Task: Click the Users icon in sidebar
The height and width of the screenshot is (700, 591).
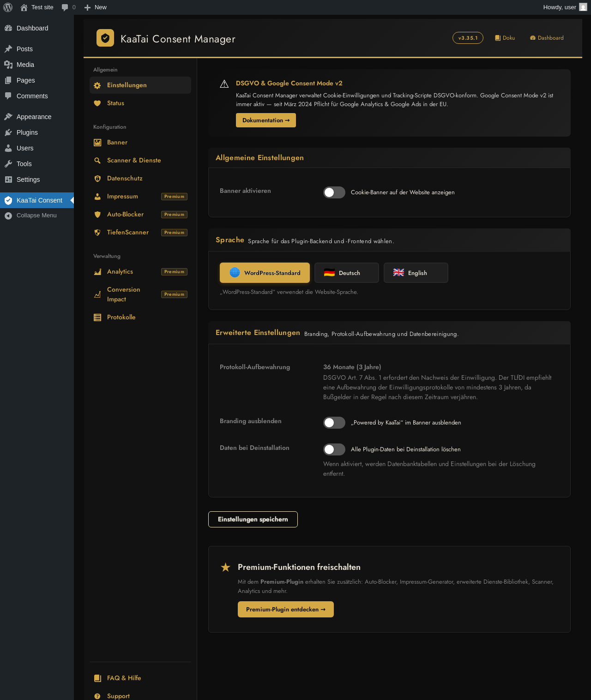Action: click(x=8, y=148)
